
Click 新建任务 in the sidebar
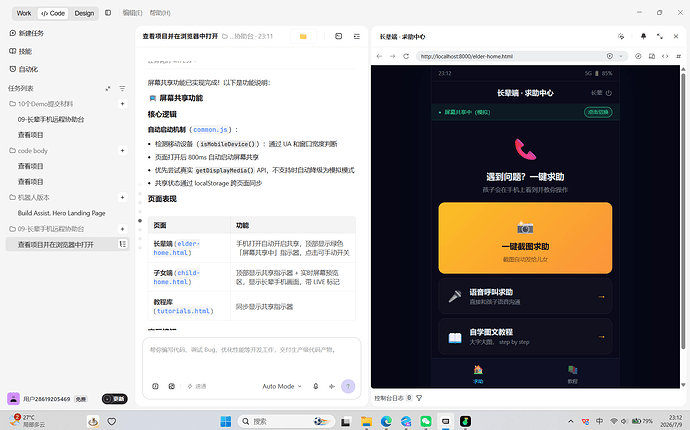point(26,33)
